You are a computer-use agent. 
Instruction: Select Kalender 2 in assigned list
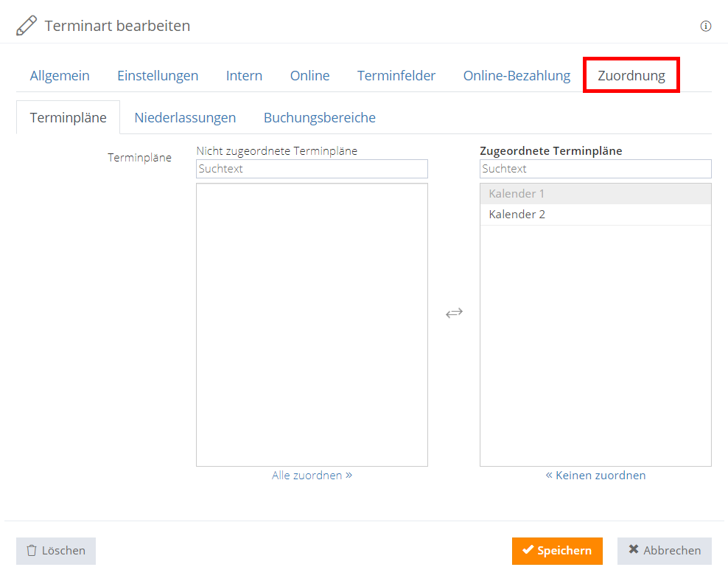click(595, 215)
